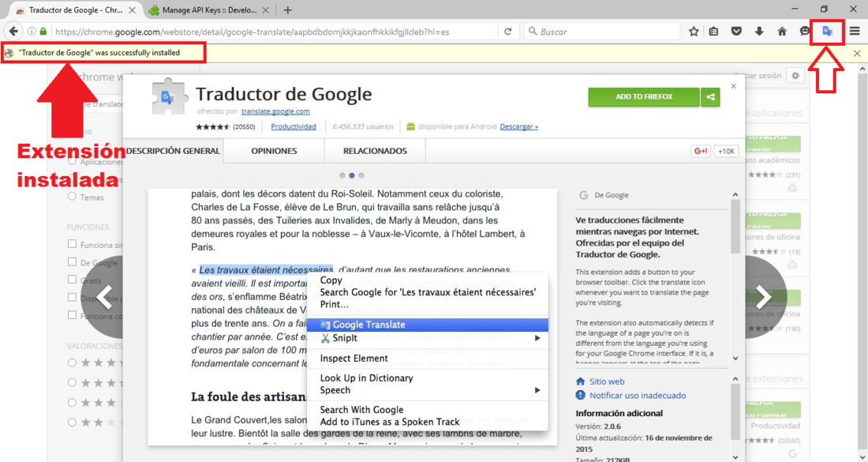868x462 pixels.
Task: Click the star rating next to (20550)
Action: point(212,127)
